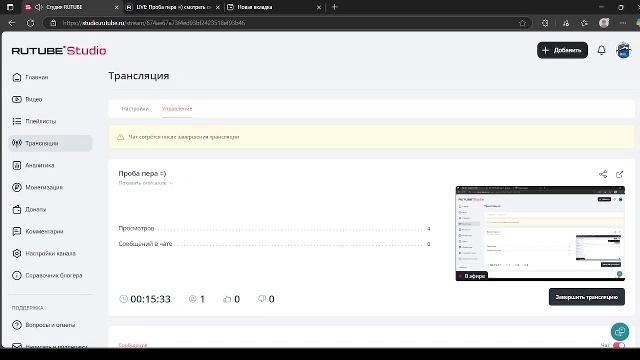
Task: Click the dislikes thumbs-down icon
Action: (x=262, y=299)
